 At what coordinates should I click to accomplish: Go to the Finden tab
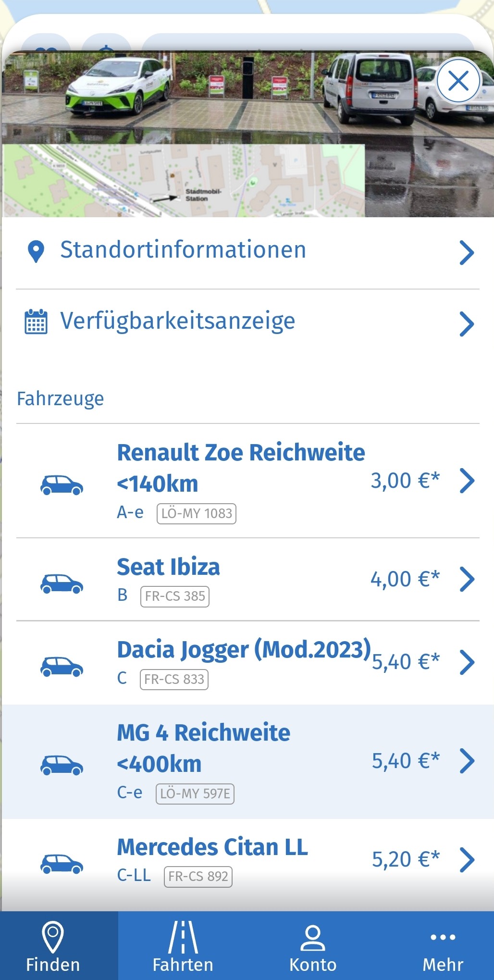[53, 946]
